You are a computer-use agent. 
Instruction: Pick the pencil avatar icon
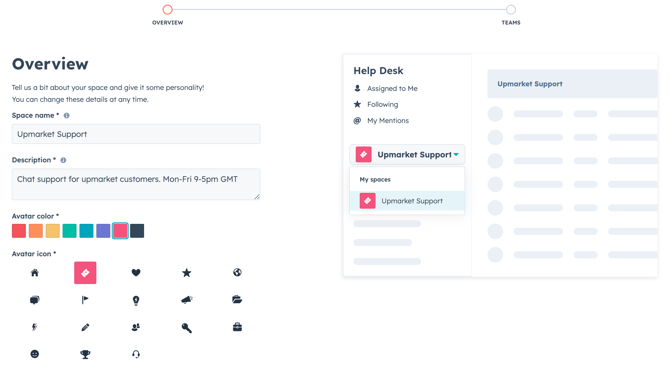tap(85, 327)
